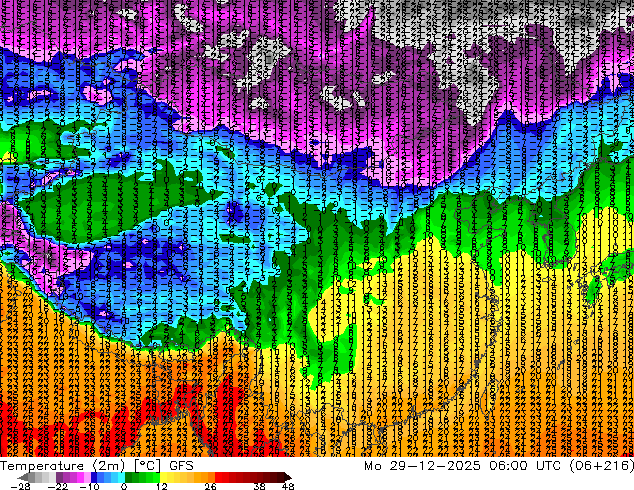Viewport: 634px width, 490px height.
Task: Click the bright red swatch at 26 in legend
Action: click(x=218, y=477)
